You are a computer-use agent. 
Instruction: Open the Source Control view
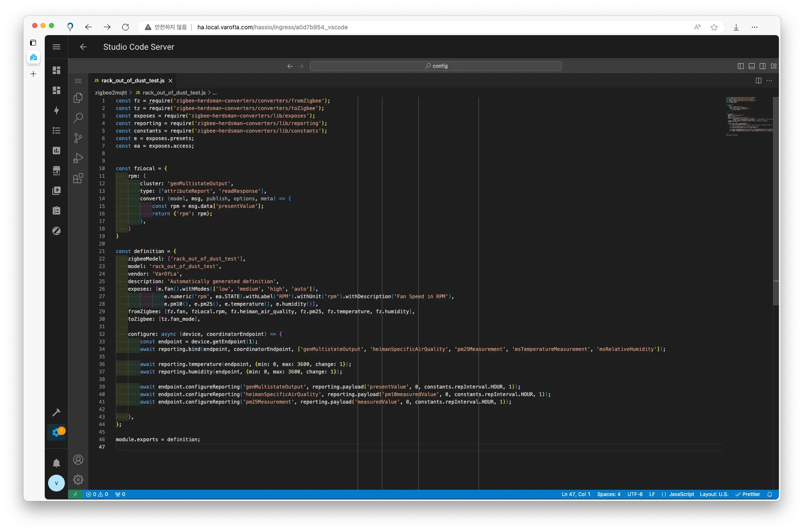[78, 138]
